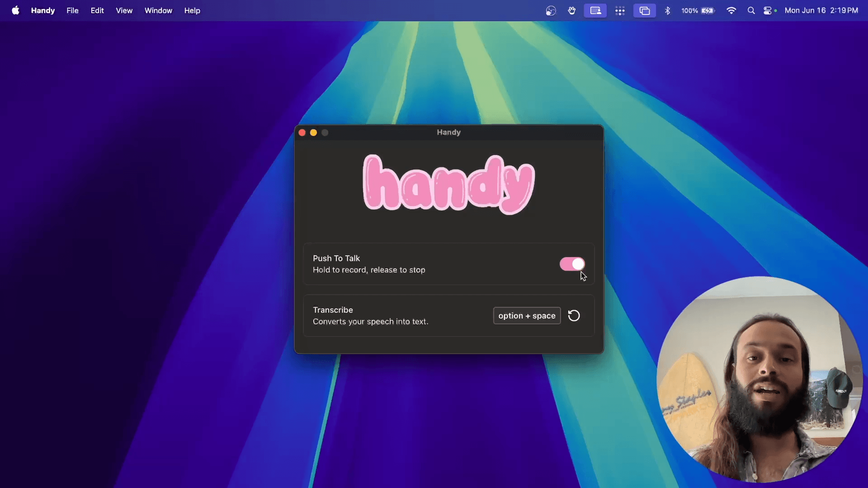Open Control Center icon
The height and width of the screenshot is (488, 868).
(x=768, y=10)
